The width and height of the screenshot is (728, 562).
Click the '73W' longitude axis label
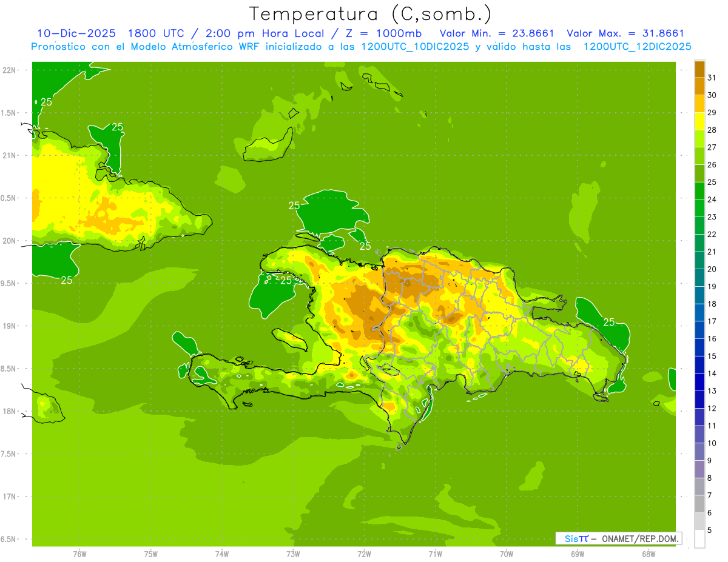point(293,554)
